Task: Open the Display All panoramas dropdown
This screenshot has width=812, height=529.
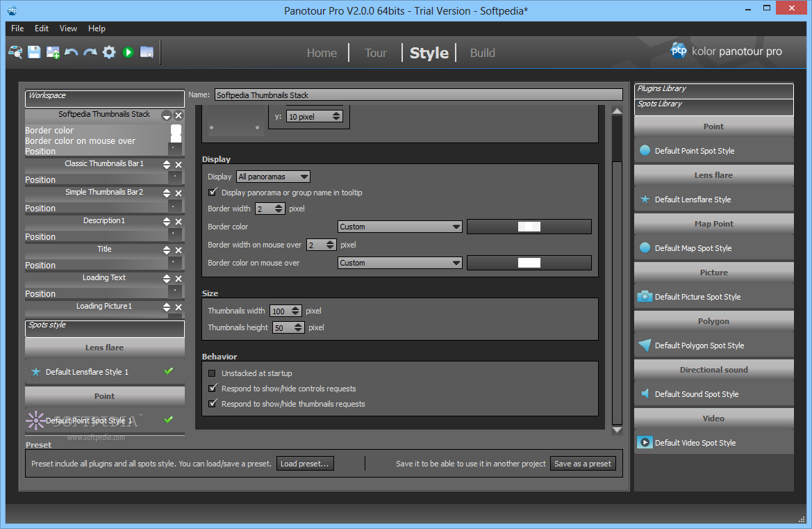Action: click(x=273, y=177)
